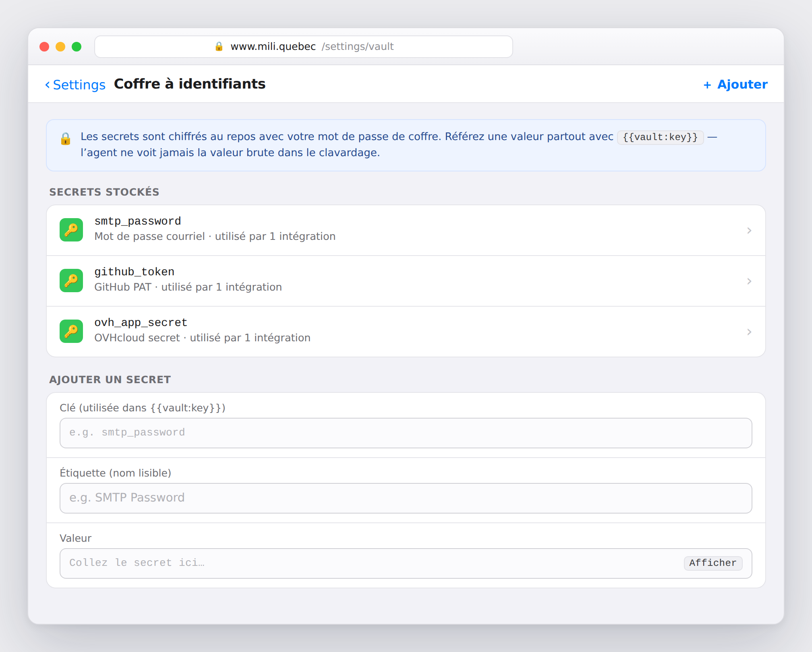Click the Ajouter button in the header
The height and width of the screenshot is (652, 812).
(735, 85)
